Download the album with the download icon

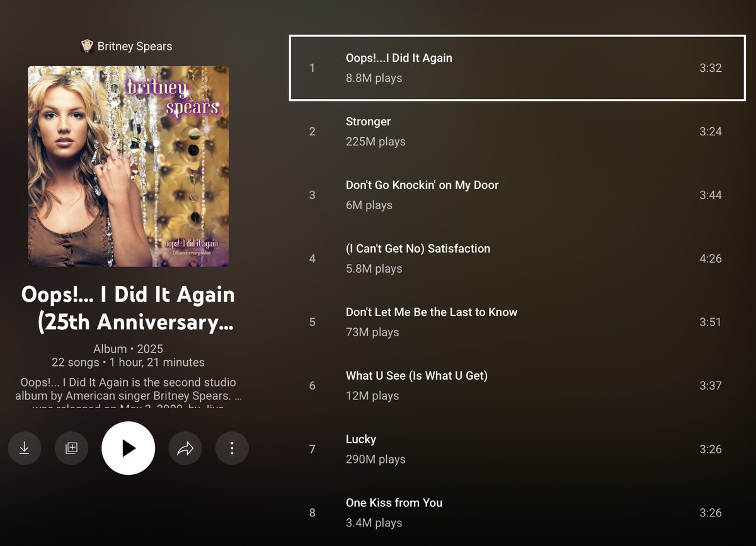tap(24, 448)
